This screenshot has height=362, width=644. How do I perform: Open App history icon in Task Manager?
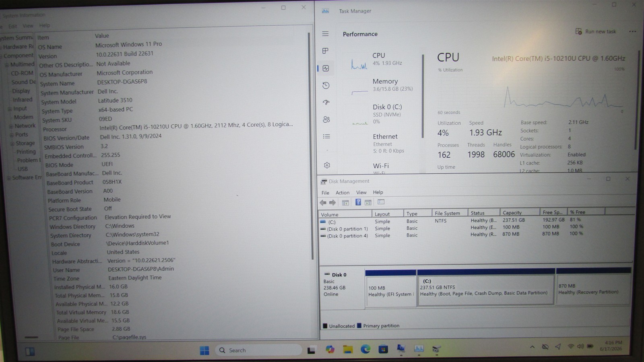[x=326, y=85]
